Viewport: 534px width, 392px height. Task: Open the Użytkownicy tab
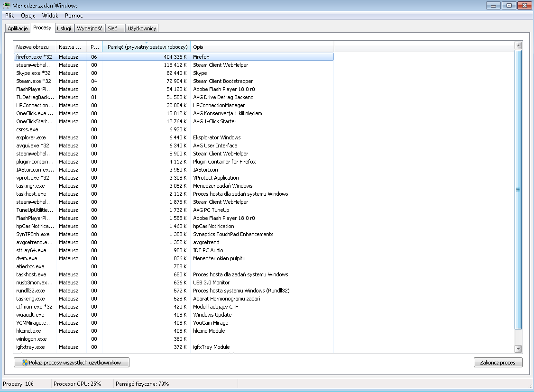(142, 28)
